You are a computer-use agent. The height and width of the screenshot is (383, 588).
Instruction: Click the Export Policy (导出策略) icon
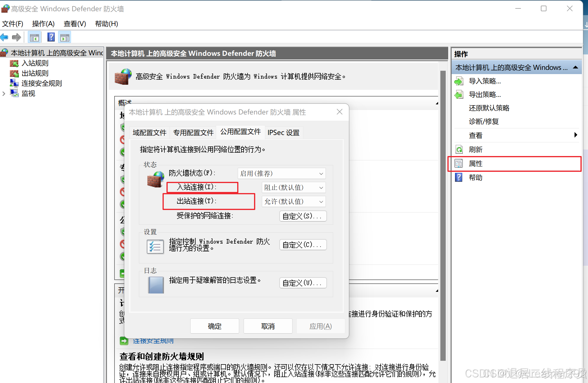point(459,95)
